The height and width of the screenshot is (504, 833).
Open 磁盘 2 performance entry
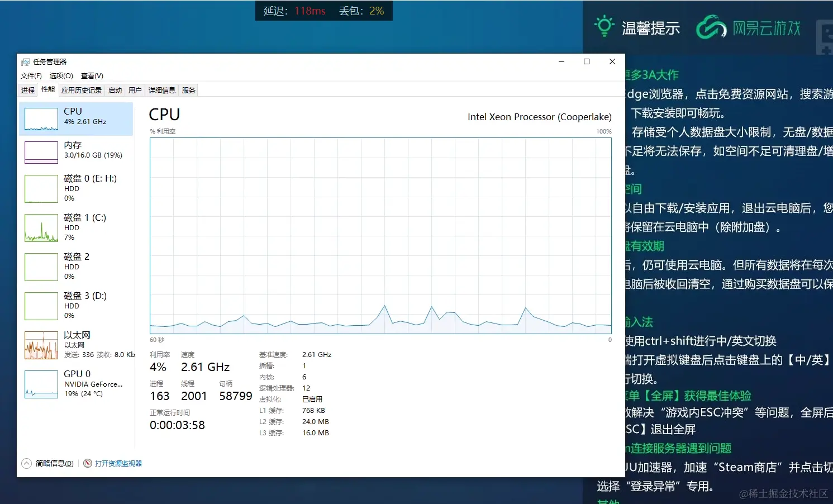[x=77, y=267]
